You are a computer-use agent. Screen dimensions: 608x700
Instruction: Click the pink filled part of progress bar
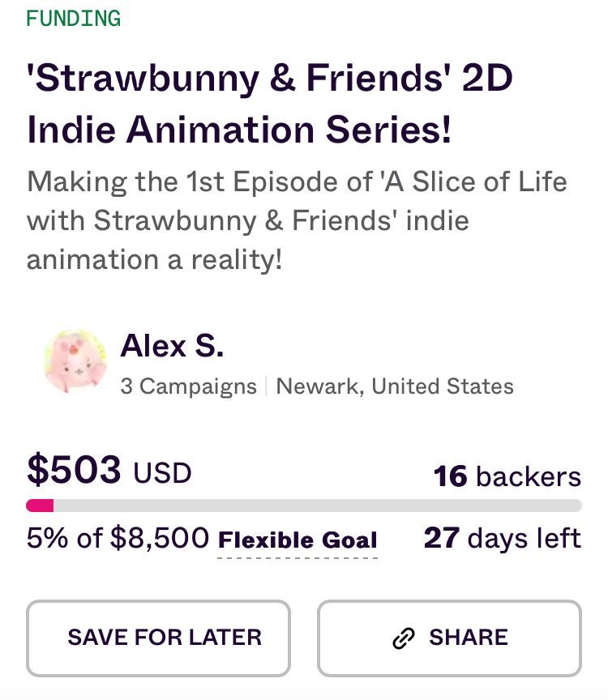pos(40,506)
